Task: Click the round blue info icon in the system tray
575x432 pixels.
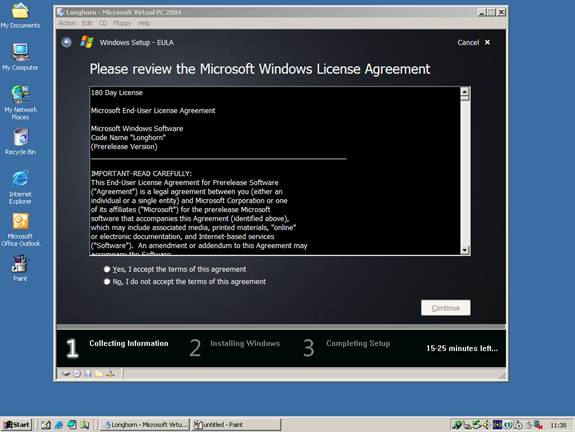Action: tap(508, 425)
